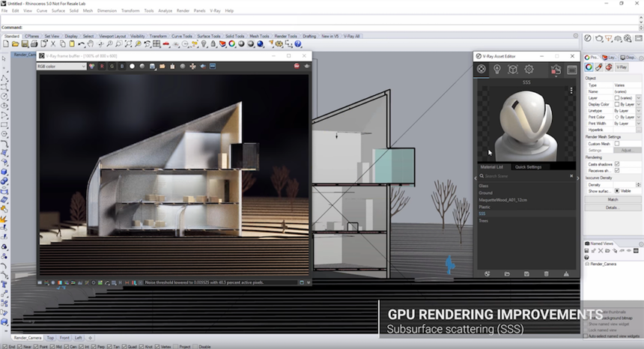Open the Lights tab in Asset Editor
The width and height of the screenshot is (644, 349).
tap(497, 70)
